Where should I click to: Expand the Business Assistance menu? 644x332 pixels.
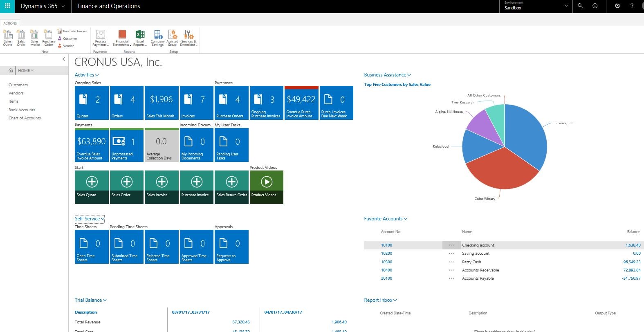tap(388, 75)
